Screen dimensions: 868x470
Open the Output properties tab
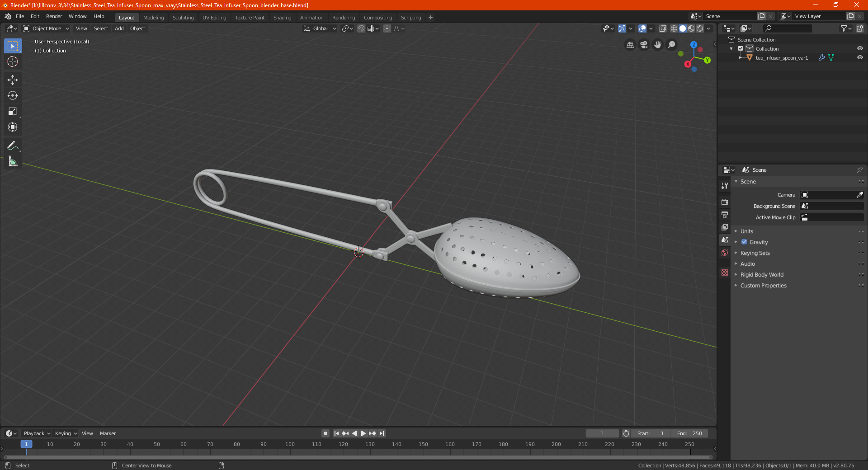725,214
